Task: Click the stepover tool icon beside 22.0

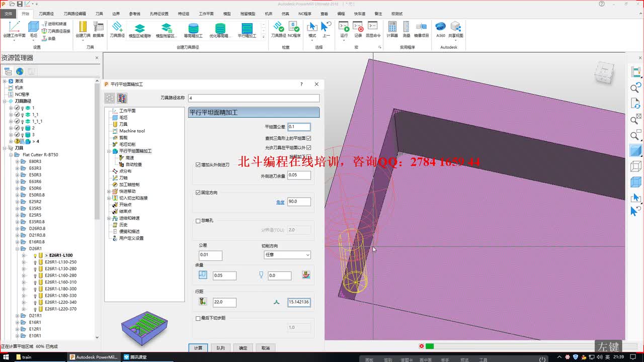Action: pyautogui.click(x=203, y=302)
